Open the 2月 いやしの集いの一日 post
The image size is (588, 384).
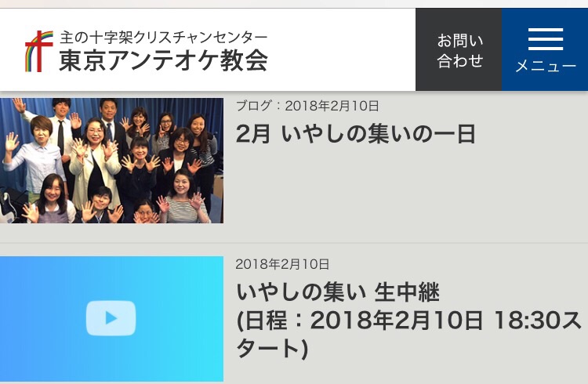[356, 133]
